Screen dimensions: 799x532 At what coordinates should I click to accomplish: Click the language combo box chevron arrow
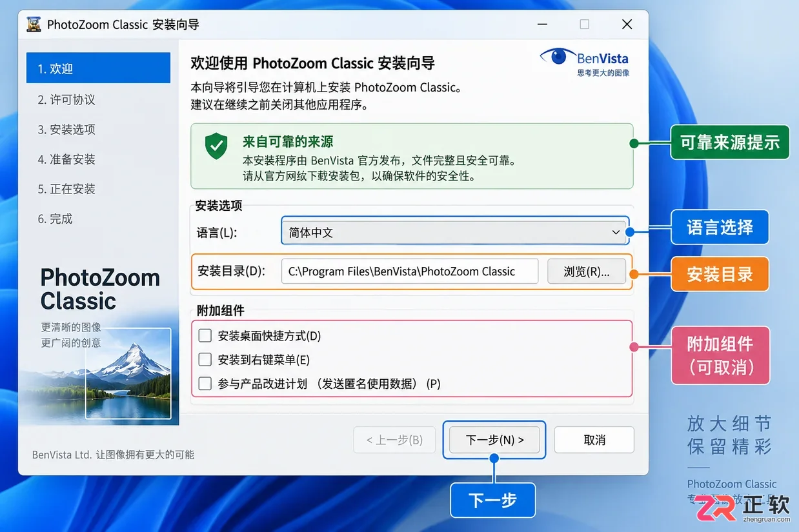pos(616,233)
